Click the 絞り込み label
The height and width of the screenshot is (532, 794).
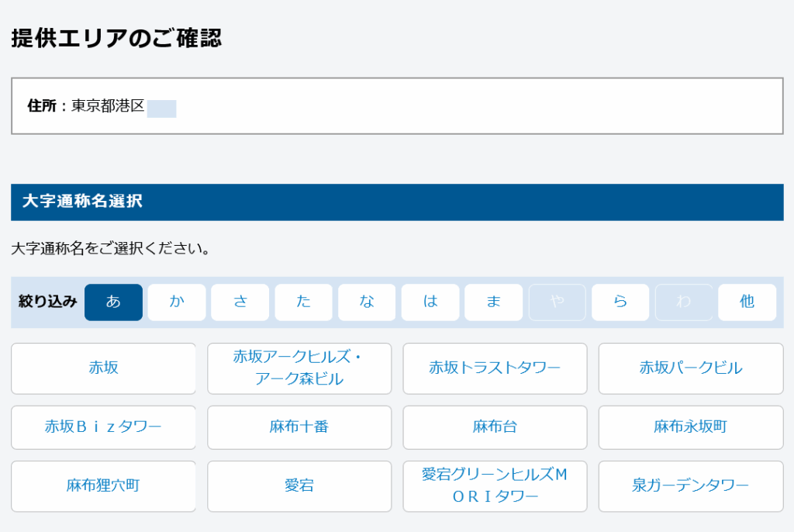coord(47,302)
